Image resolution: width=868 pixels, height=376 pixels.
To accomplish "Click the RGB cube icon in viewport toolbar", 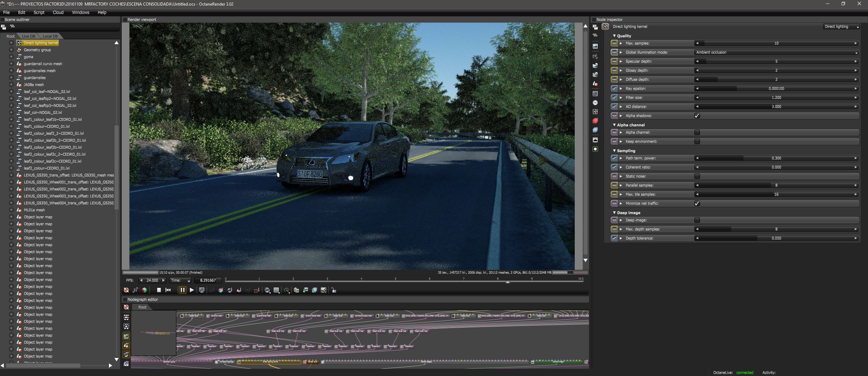I will click(144, 290).
